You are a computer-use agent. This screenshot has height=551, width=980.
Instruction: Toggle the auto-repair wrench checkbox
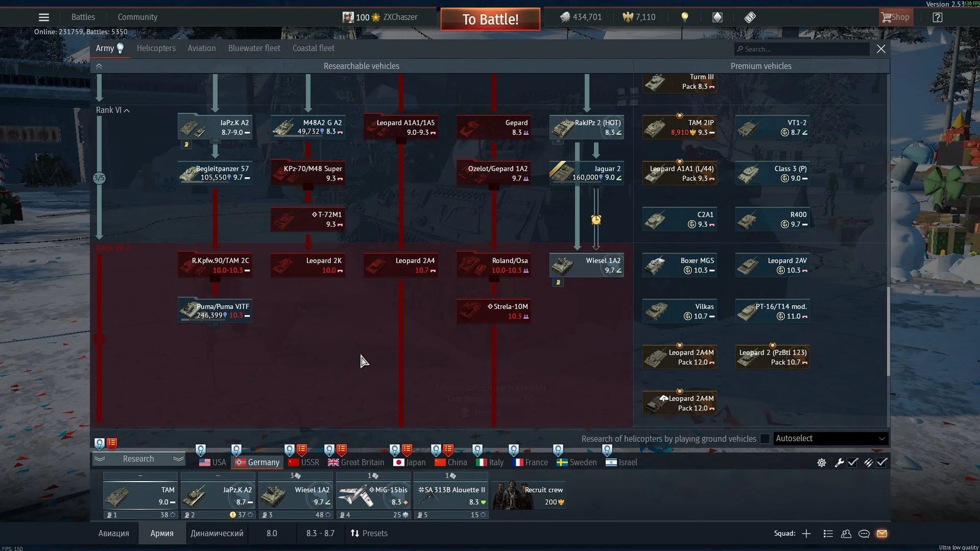[x=852, y=463]
